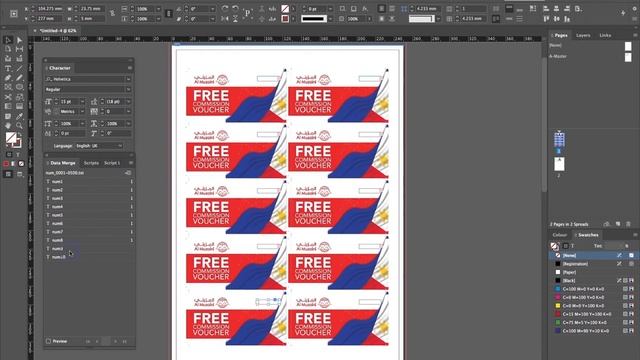Select the Line tool

coord(19,68)
